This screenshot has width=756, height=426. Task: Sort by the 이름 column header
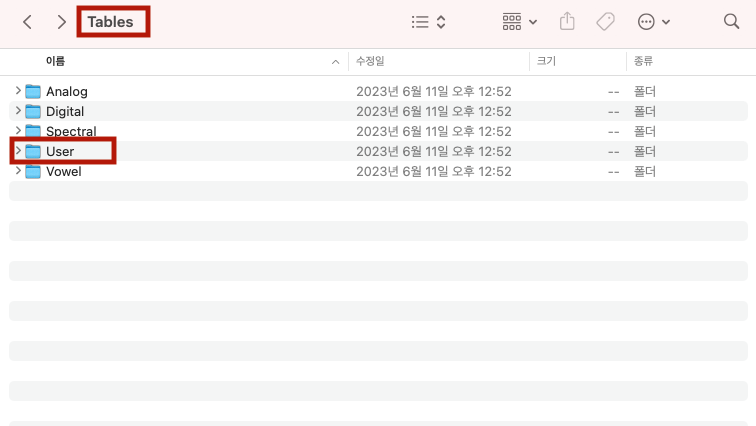pyautogui.click(x=56, y=61)
